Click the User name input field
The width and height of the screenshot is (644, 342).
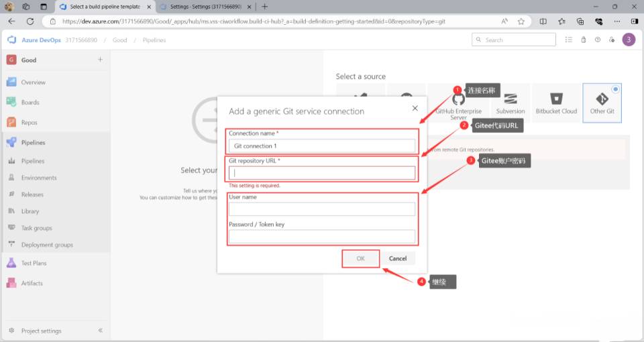pos(322,209)
